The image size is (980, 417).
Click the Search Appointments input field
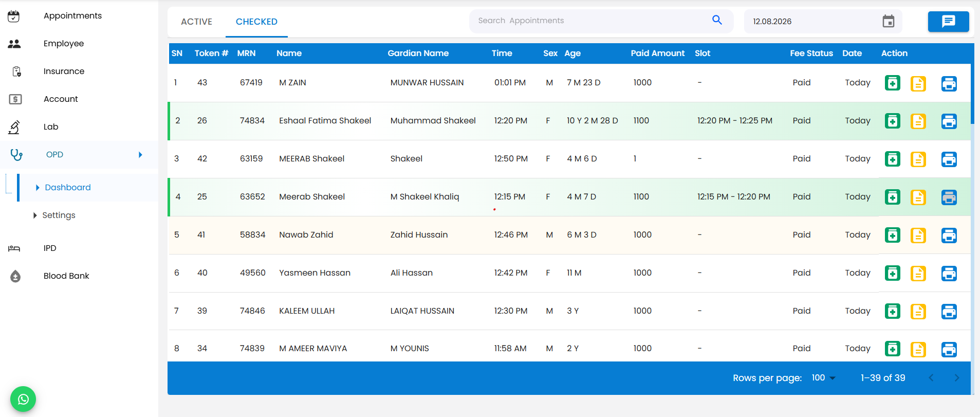click(x=591, y=21)
